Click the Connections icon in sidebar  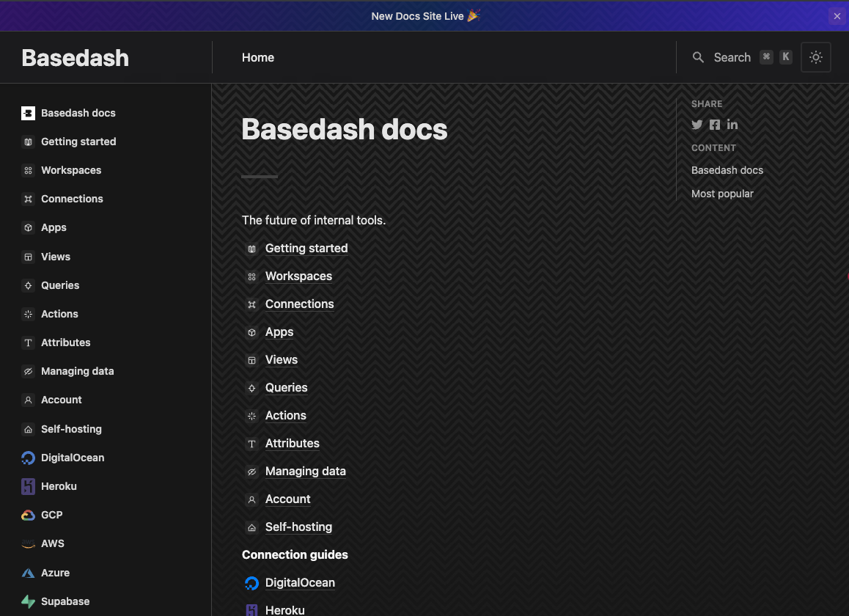tap(28, 199)
